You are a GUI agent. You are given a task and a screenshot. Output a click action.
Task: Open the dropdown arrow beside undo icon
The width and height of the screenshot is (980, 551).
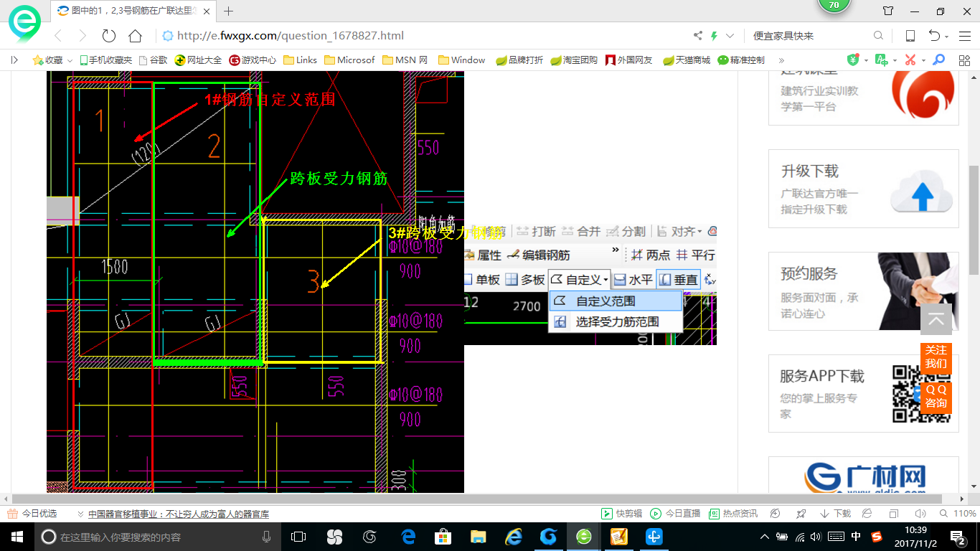947,37
